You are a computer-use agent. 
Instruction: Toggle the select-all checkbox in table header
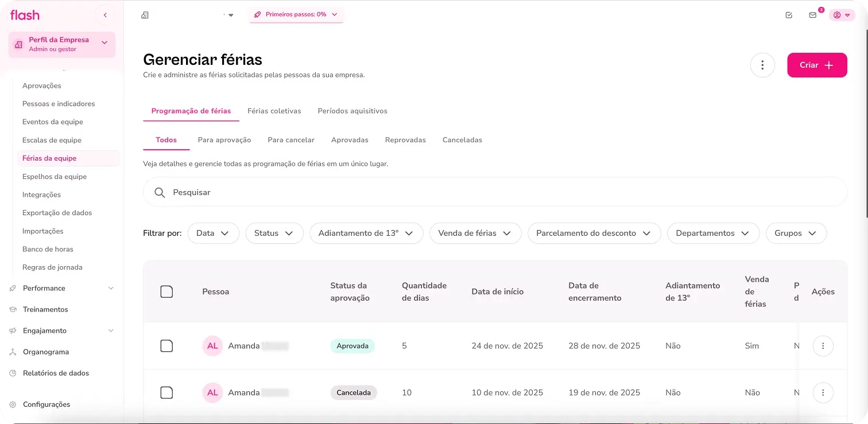[166, 292]
